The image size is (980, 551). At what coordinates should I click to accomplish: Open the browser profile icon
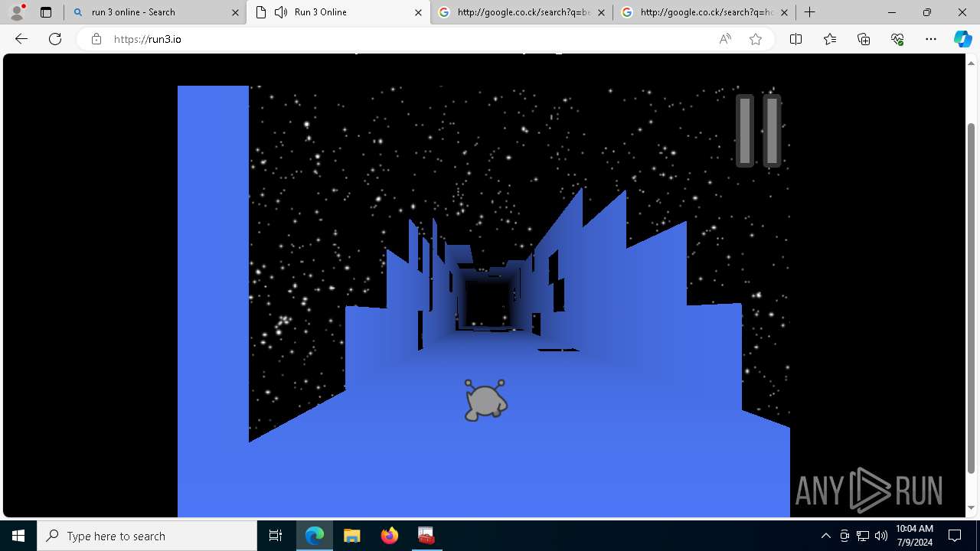[17, 12]
